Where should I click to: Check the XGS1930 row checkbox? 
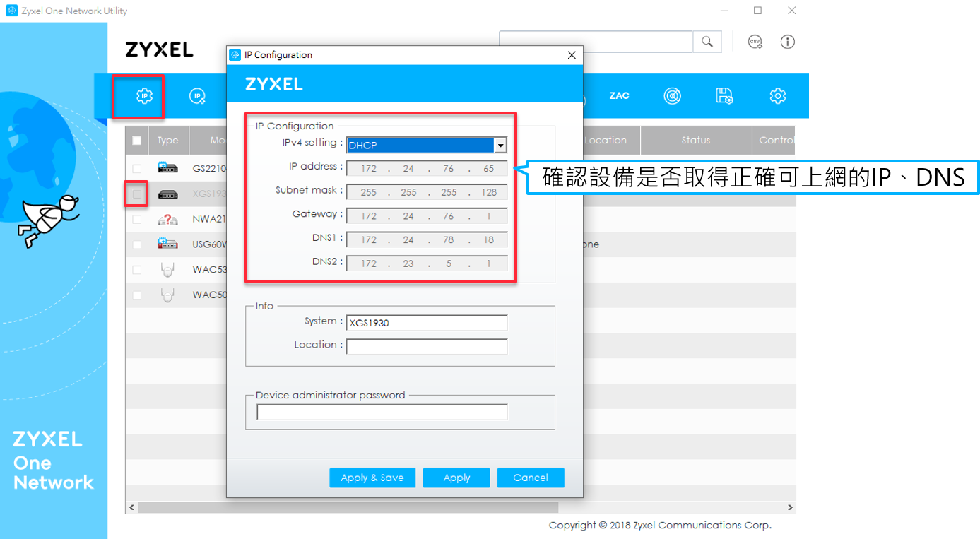coord(137,194)
